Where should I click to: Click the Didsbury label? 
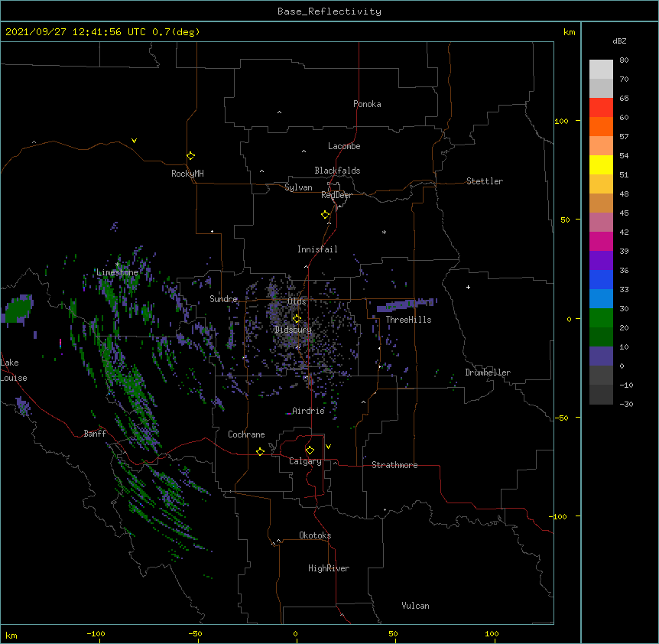tap(294, 330)
